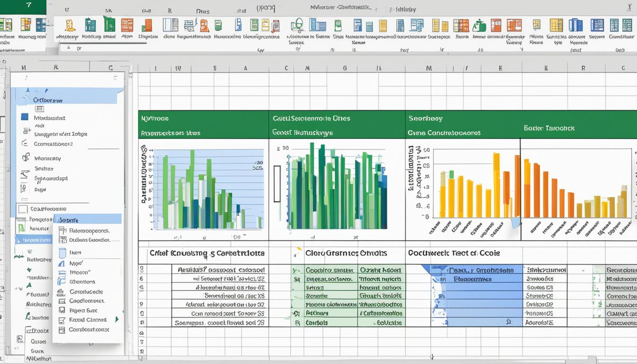Click the magnifier icon in the ribbon
This screenshot has width=637, height=364.
pyautogui.click(x=298, y=25)
